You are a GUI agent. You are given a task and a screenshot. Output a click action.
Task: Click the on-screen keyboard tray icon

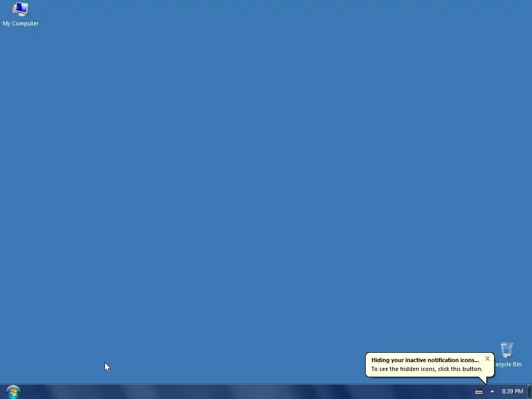pyautogui.click(x=478, y=392)
